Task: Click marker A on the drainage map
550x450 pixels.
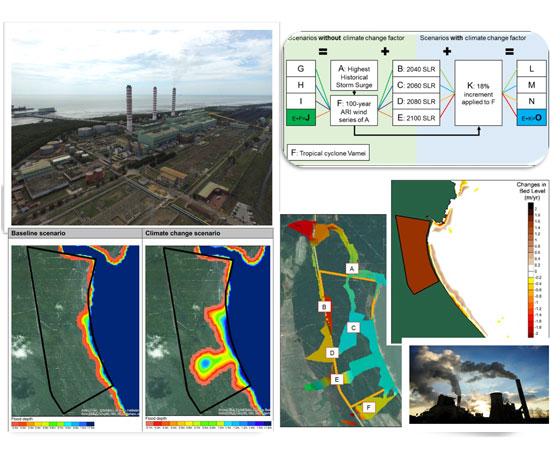Action: tap(352, 269)
